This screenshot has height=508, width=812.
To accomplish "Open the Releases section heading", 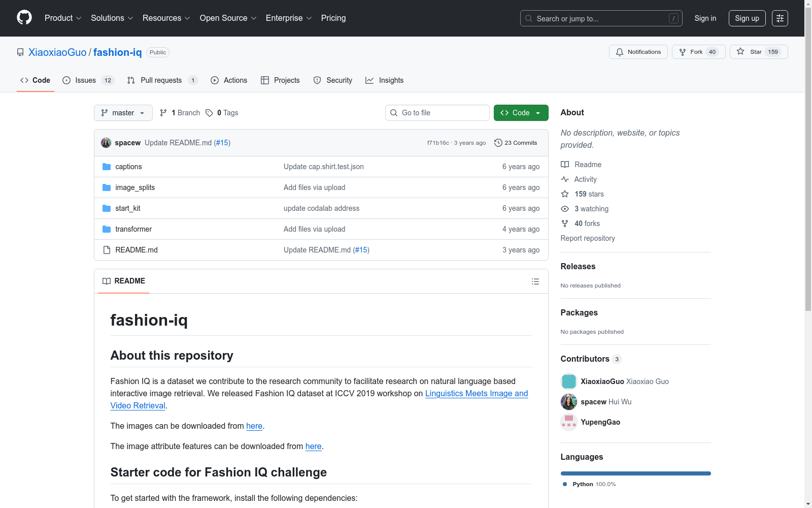I will pyautogui.click(x=578, y=266).
